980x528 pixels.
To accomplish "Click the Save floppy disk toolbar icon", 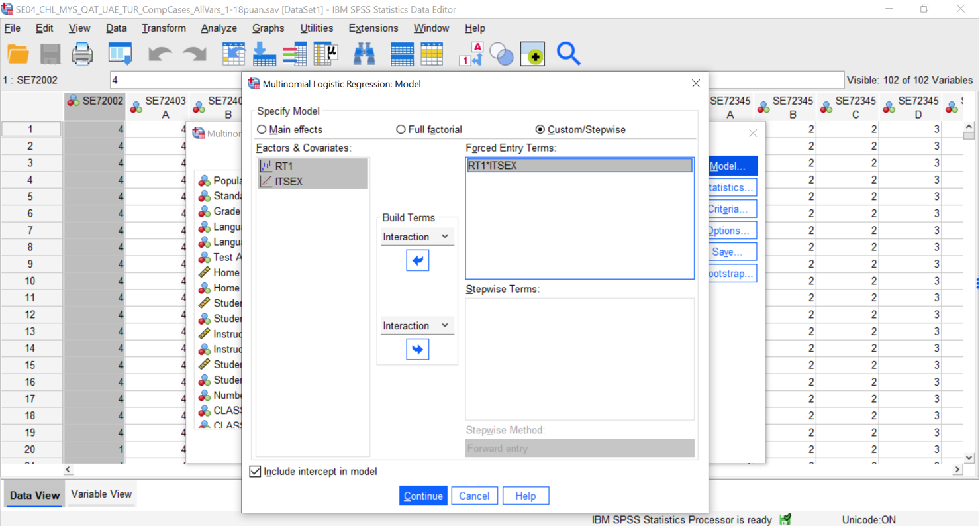I will pyautogui.click(x=50, y=54).
